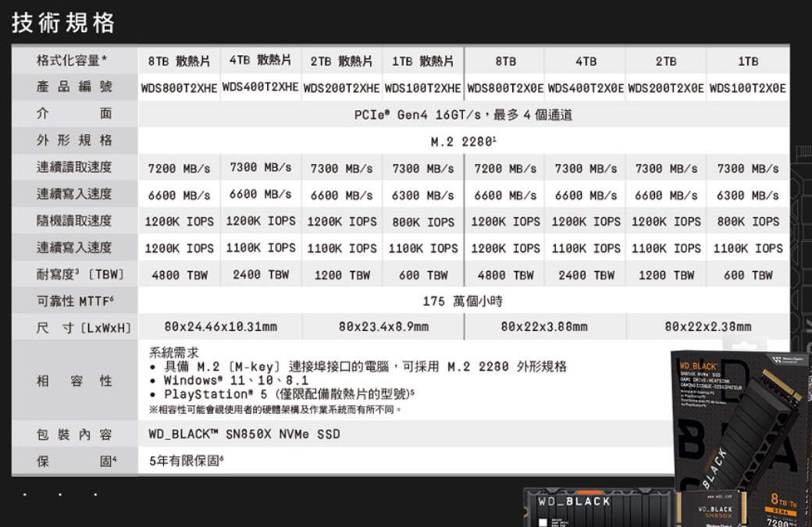Select the 8TB 散熱片 column header
Viewport: 812px width, 527px height.
[179, 62]
